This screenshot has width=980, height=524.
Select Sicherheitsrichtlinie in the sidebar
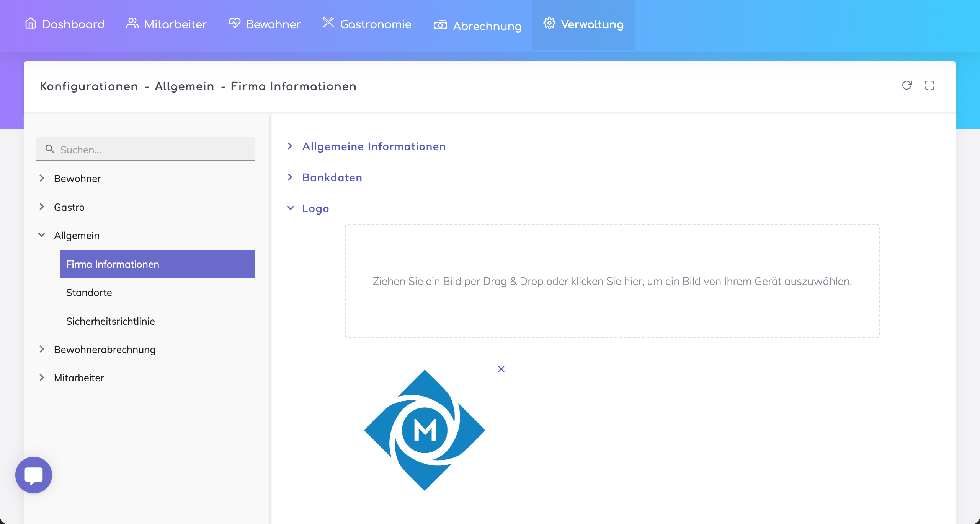(x=111, y=321)
